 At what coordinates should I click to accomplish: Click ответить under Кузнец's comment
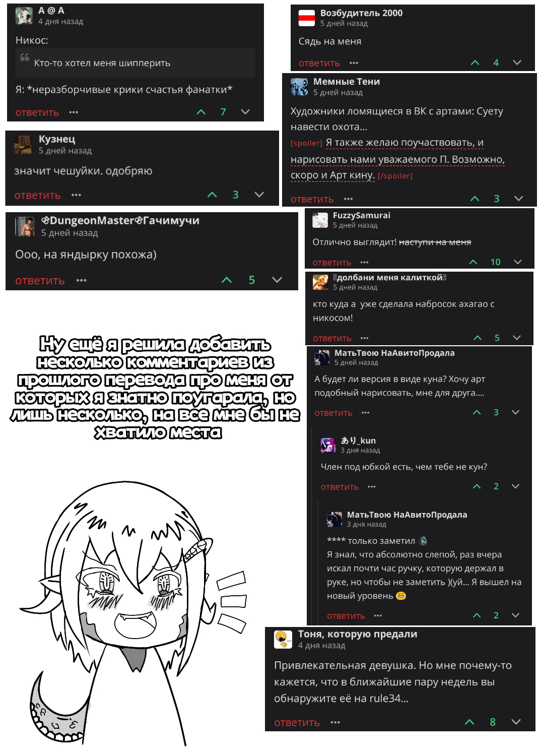pyautogui.click(x=37, y=195)
